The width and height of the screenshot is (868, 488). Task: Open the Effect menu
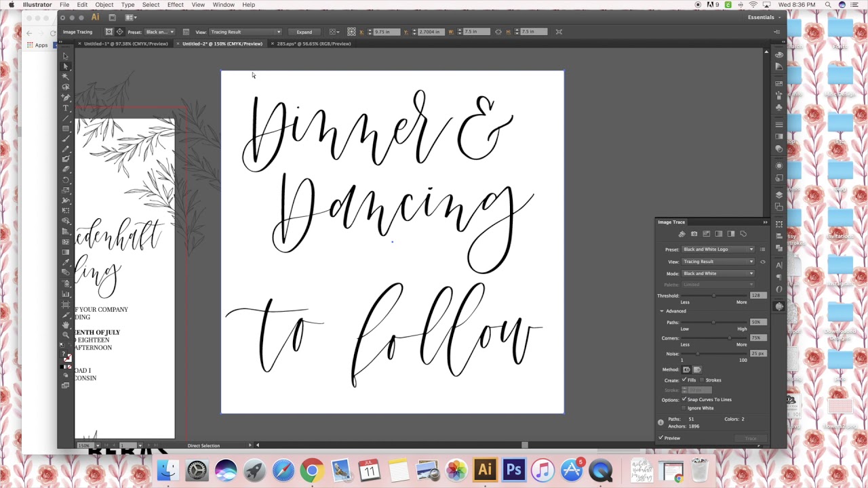176,5
